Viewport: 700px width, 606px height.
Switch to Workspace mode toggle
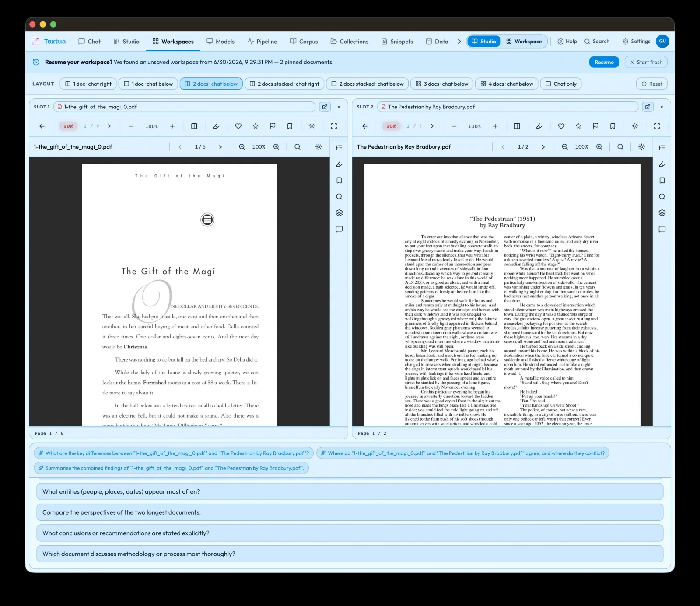(524, 42)
